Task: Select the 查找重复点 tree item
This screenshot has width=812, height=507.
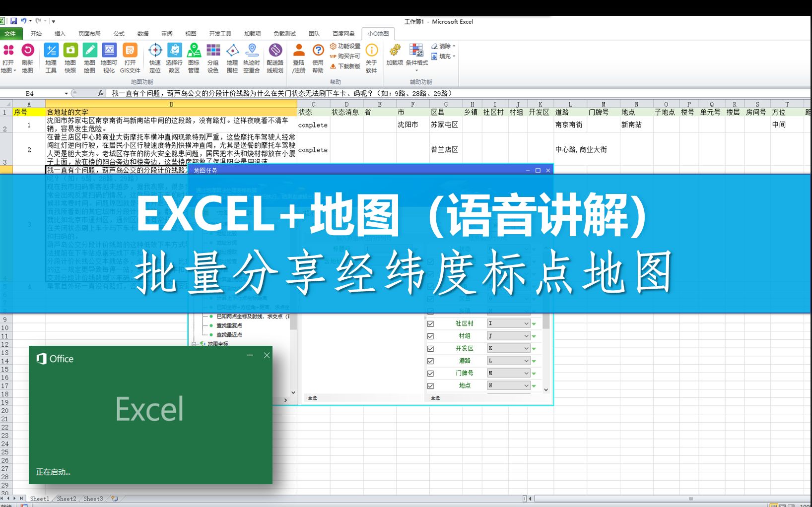Action: pyautogui.click(x=229, y=325)
